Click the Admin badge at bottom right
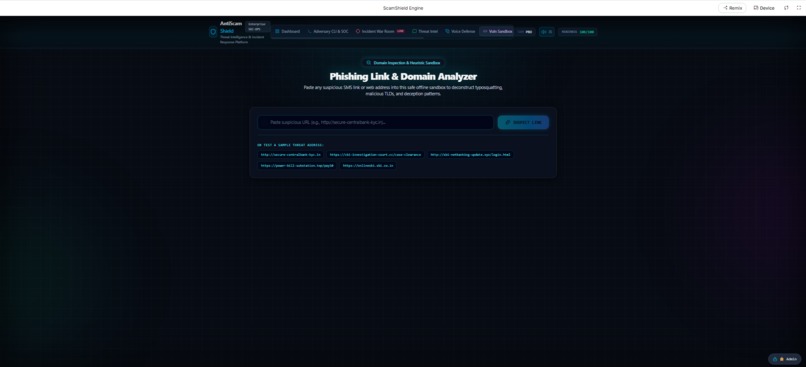Image resolution: width=806 pixels, height=367 pixels. (784, 359)
